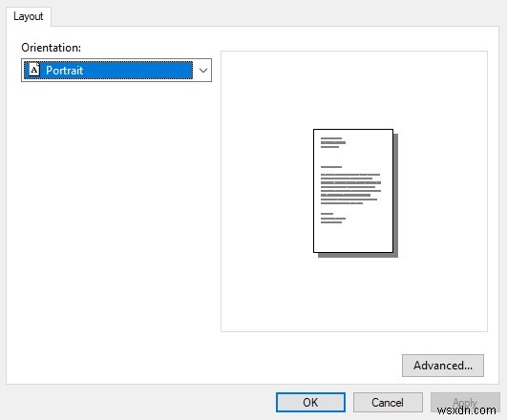This screenshot has width=507, height=420.
Task: Click the Portrait page icon in the combo box
Action: click(x=34, y=70)
